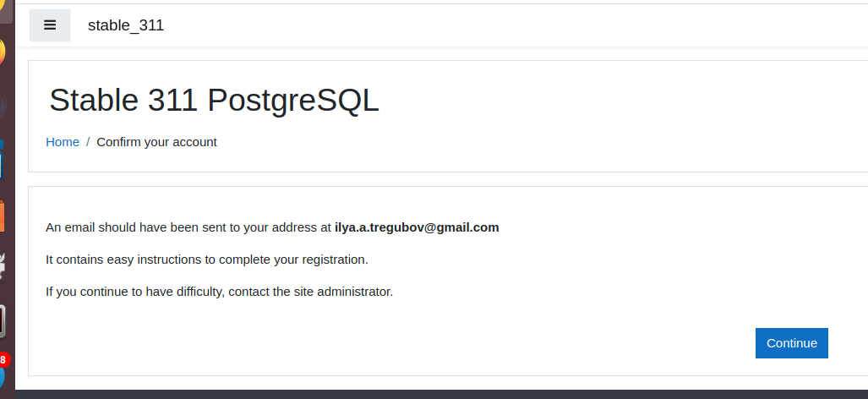This screenshot has width=868, height=399.
Task: Click the red notification badge showing 8
Action: tap(4, 360)
